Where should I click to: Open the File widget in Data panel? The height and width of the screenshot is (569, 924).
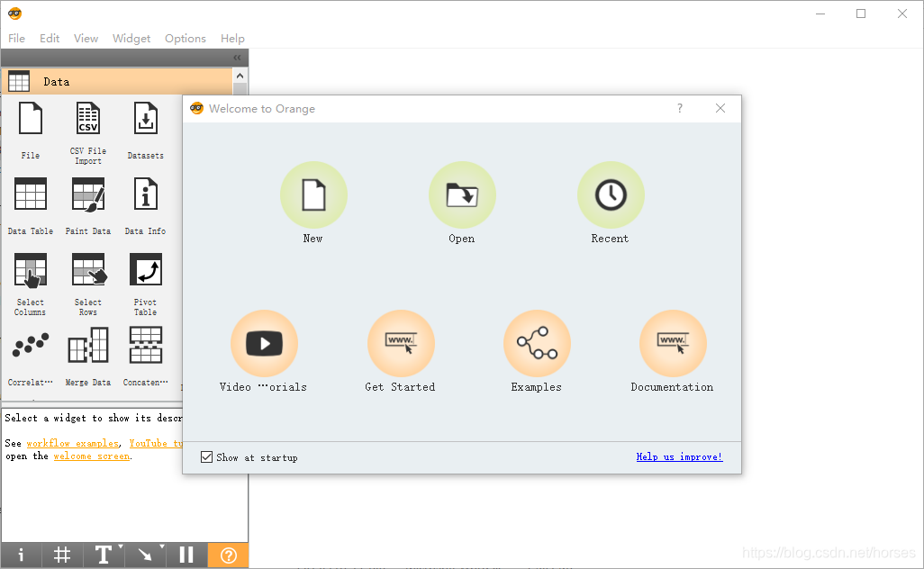click(x=30, y=131)
